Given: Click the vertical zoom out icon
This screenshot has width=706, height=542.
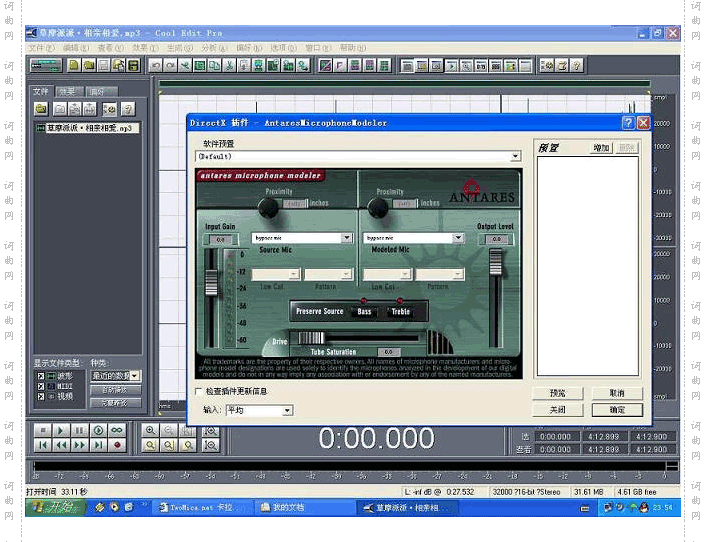Looking at the screenshot, I should click(x=210, y=445).
